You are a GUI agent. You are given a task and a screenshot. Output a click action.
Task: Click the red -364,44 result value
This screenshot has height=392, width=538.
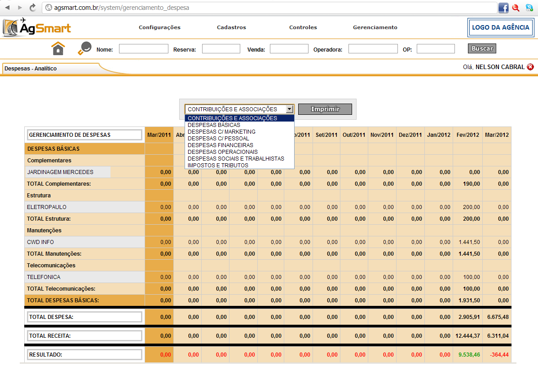pyautogui.click(x=499, y=355)
